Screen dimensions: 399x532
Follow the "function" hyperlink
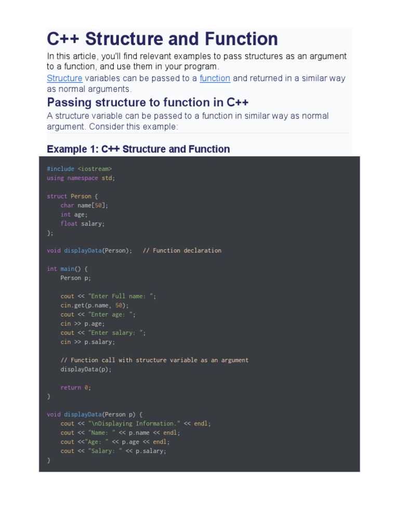pos(215,78)
